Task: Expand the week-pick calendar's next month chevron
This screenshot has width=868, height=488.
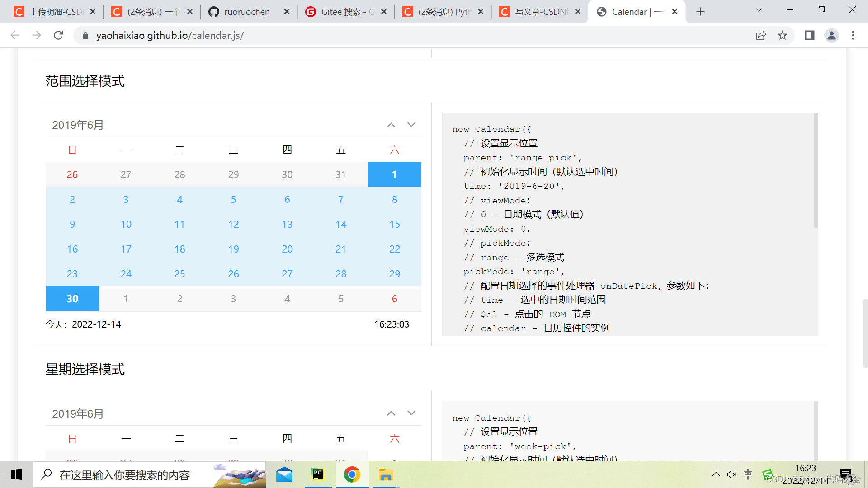Action: (411, 413)
